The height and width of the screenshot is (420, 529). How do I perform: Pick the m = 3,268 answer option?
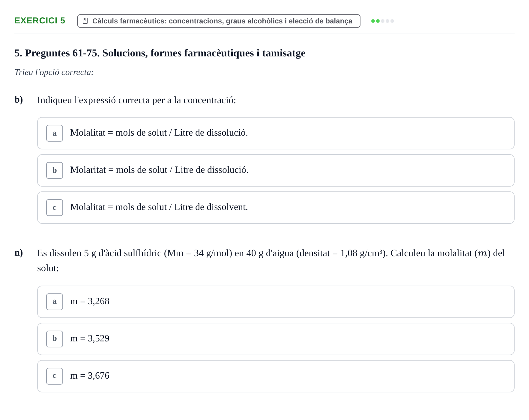[x=276, y=302]
